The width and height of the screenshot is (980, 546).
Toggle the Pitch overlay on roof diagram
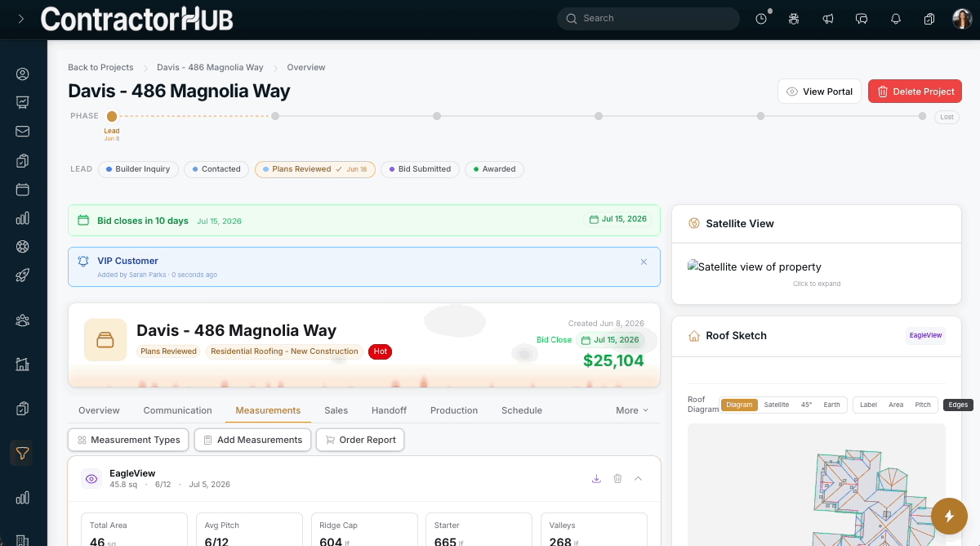[923, 405]
